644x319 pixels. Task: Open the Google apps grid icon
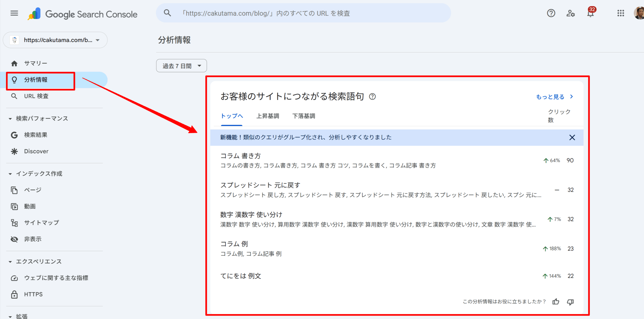[621, 13]
